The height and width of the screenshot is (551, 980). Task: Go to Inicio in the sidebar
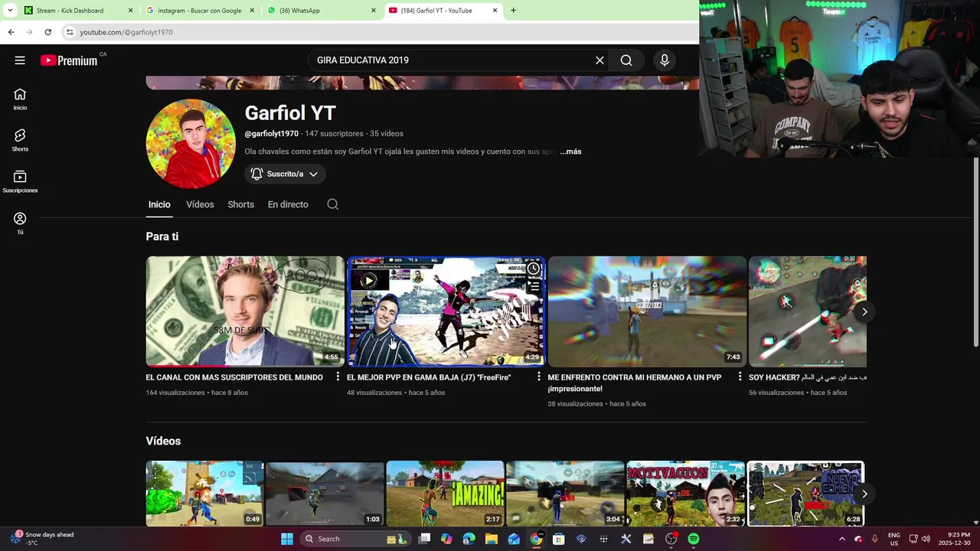pos(20,99)
